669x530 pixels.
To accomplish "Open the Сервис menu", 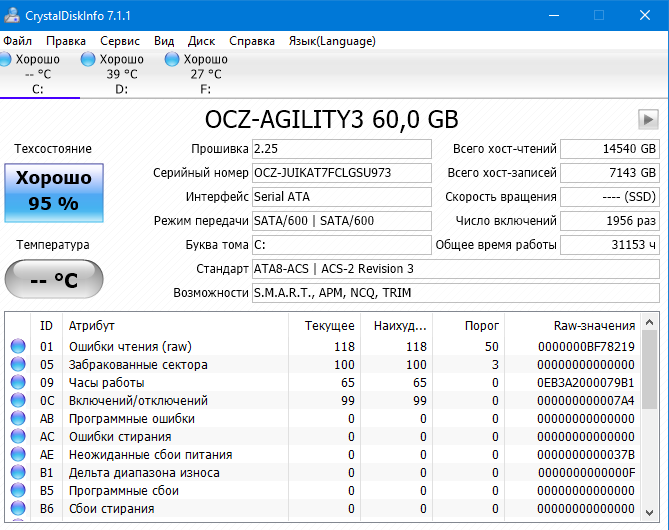I will 120,41.
